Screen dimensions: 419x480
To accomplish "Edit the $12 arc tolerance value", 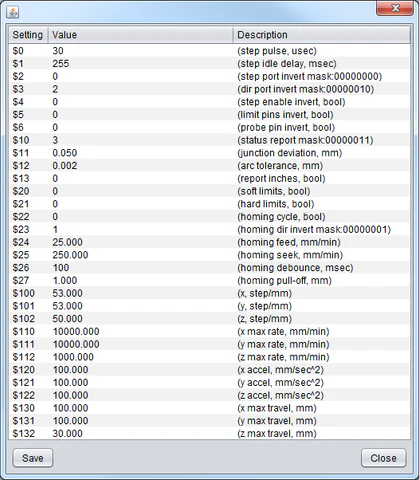I will (x=141, y=165).
